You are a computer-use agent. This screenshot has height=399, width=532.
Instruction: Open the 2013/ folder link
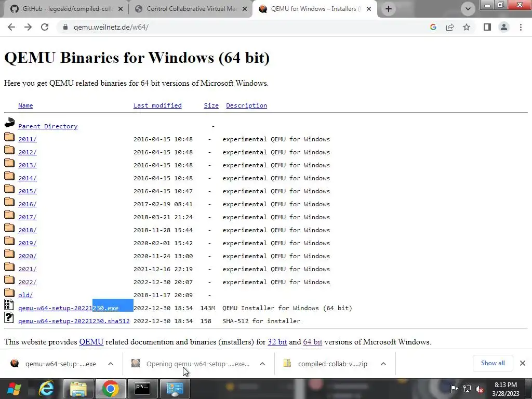(x=28, y=165)
